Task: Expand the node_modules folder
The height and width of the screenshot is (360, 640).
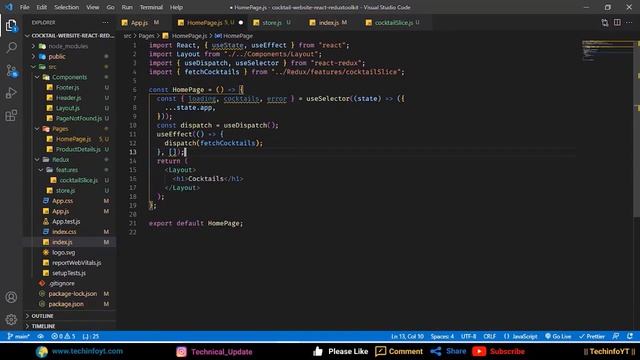Action: (x=69, y=46)
